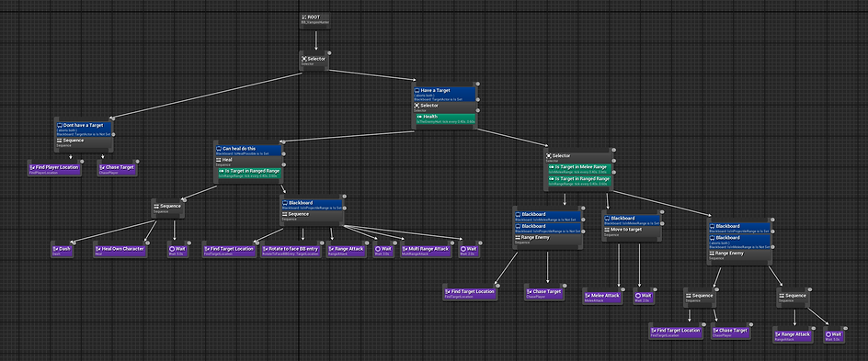Select the Sequence node above Dash
The image size is (868, 361).
click(x=167, y=208)
